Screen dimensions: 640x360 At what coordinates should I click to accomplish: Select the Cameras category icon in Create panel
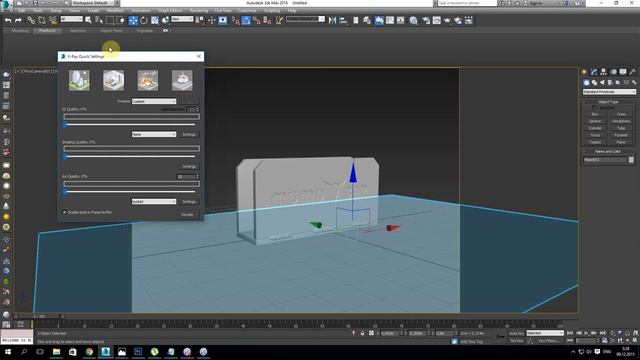610,82
